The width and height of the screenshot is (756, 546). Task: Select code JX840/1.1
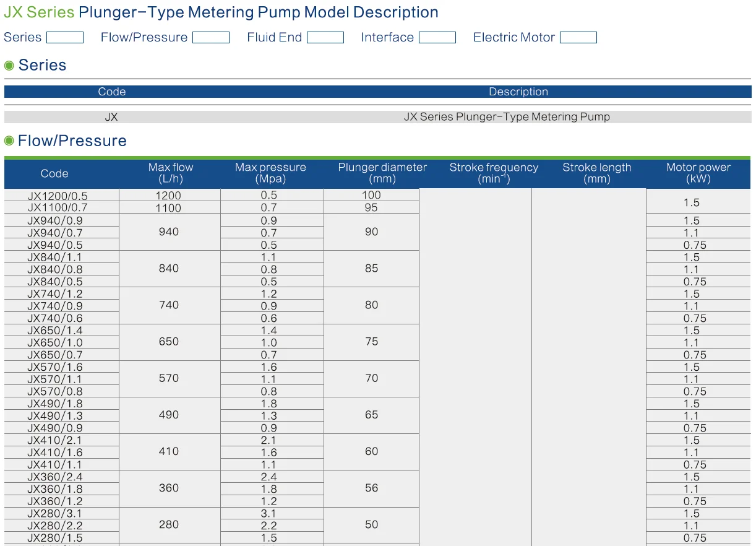(x=62, y=257)
